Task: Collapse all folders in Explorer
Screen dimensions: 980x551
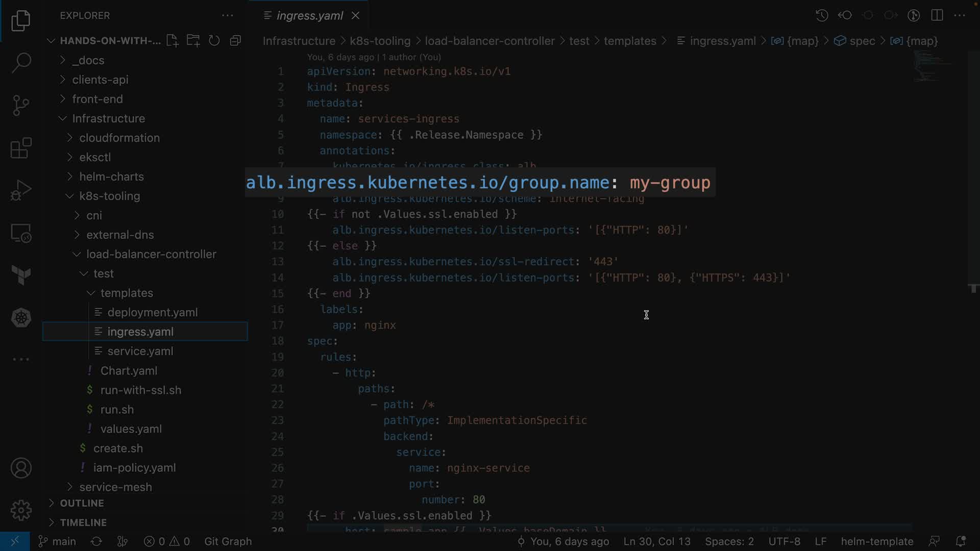Action: coord(235,41)
